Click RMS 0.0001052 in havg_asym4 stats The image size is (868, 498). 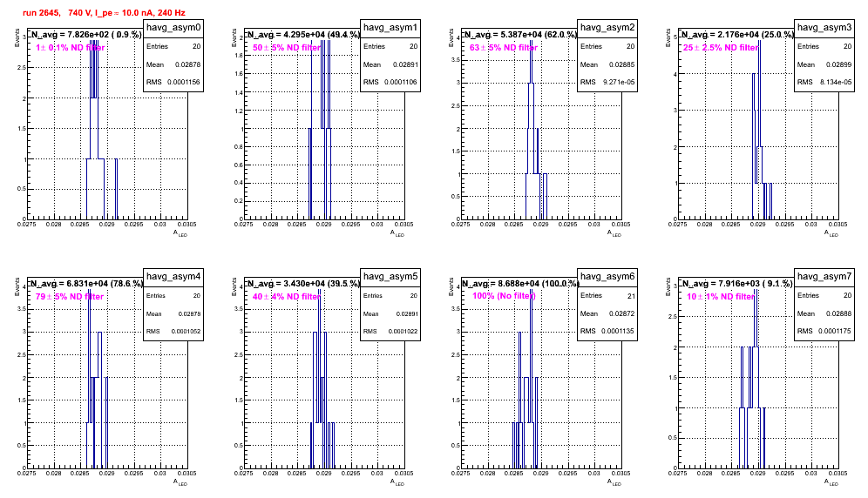point(173,332)
